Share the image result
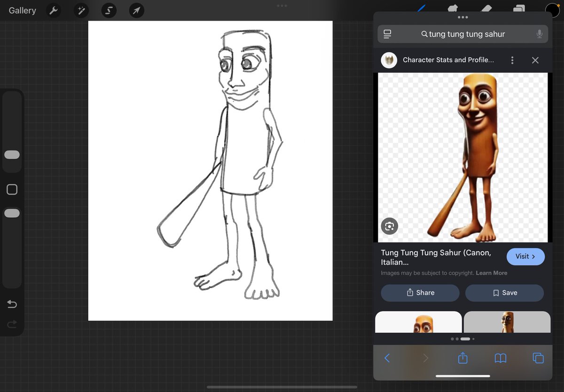 420,293
